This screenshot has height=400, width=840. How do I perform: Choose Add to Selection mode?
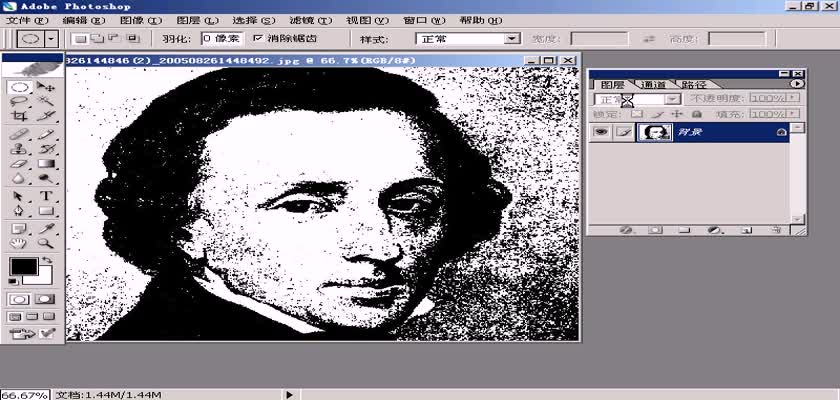98,39
